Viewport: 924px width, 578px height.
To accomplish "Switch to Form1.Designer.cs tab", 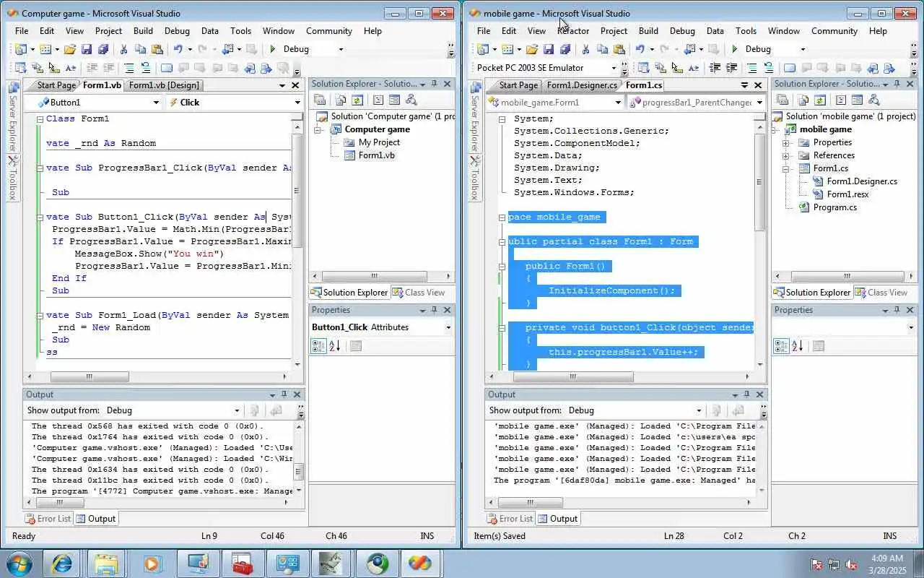I will [x=581, y=85].
